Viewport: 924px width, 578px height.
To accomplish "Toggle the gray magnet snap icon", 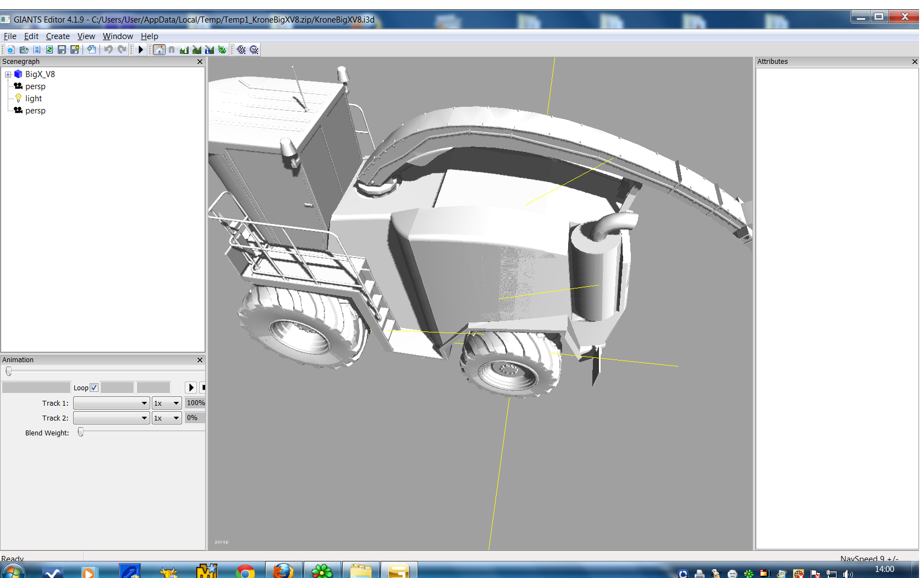I will (x=172, y=50).
